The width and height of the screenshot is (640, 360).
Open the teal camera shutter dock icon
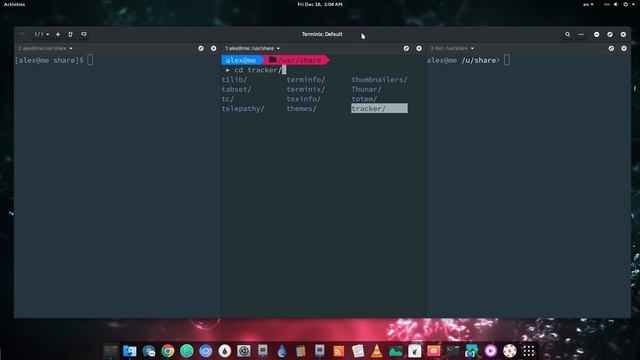(x=471, y=351)
